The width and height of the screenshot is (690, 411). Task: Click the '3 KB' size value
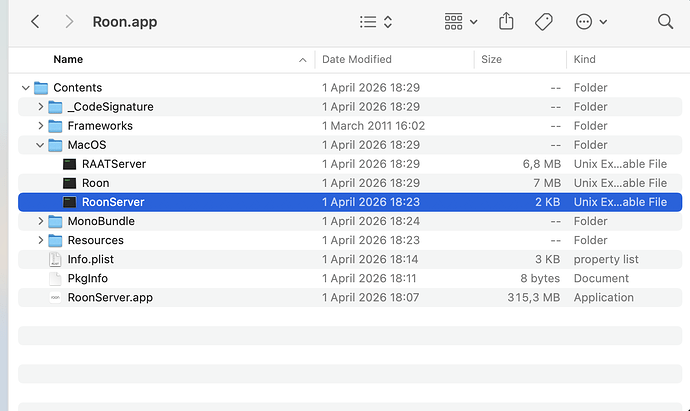click(547, 259)
